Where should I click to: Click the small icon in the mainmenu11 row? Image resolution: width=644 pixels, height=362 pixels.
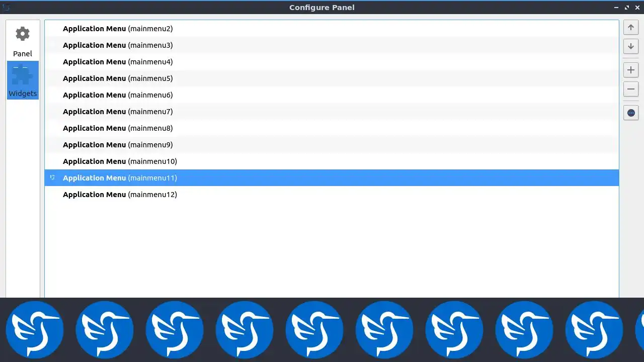point(52,178)
